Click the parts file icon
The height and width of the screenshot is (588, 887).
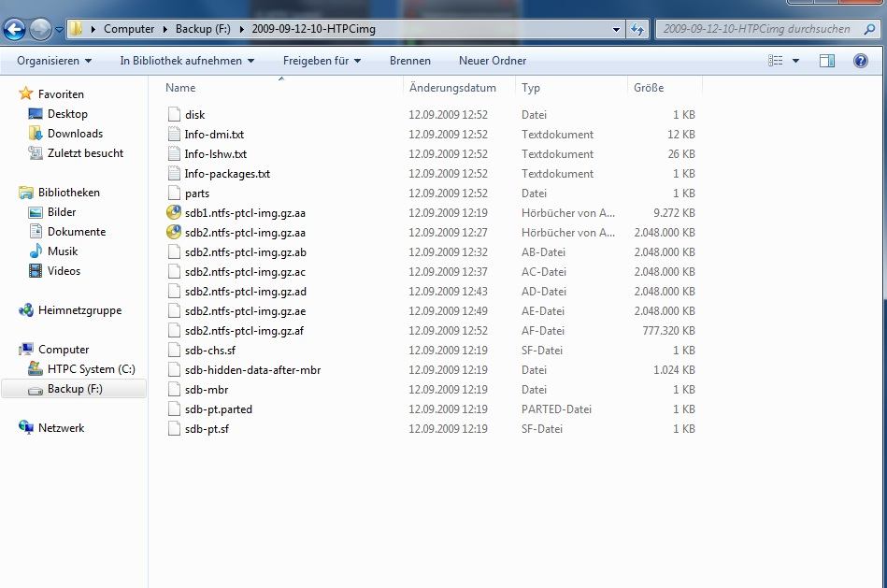click(174, 193)
